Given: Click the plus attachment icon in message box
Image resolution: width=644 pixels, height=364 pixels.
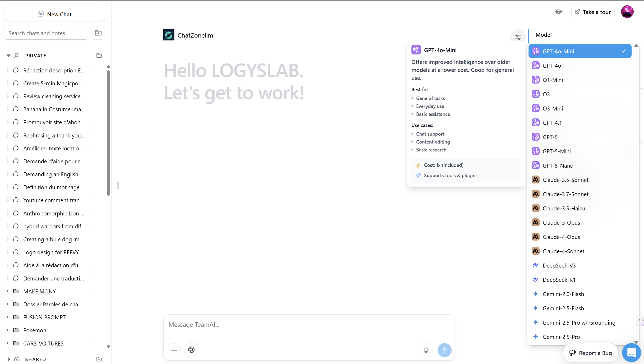Looking at the screenshot, I should [174, 350].
